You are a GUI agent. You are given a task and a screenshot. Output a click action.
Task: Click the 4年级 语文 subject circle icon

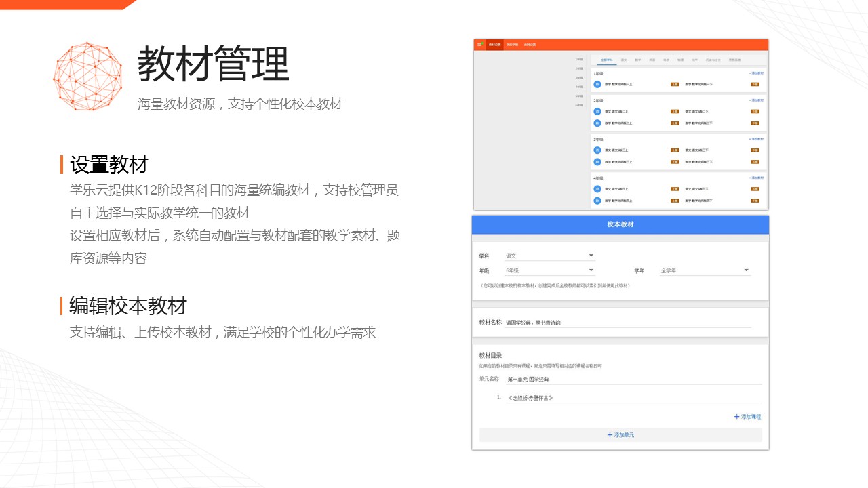(597, 189)
